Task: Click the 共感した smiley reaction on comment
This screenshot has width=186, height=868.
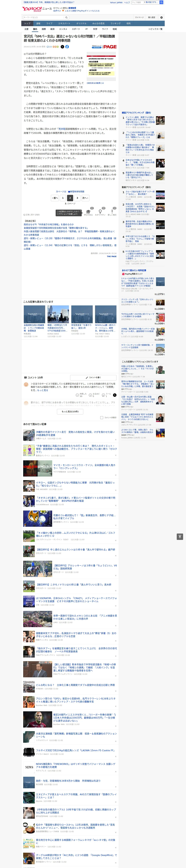Action: pyautogui.click(x=77, y=395)
